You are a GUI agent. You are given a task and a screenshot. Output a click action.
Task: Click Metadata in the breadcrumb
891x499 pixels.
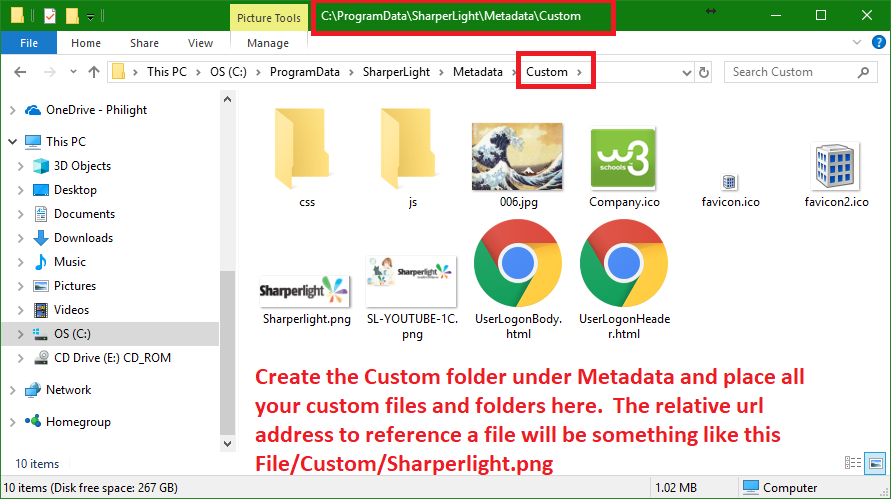click(478, 72)
